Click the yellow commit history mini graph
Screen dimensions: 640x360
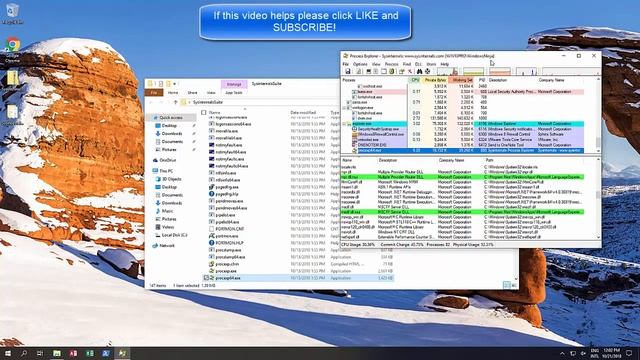coord(473,71)
